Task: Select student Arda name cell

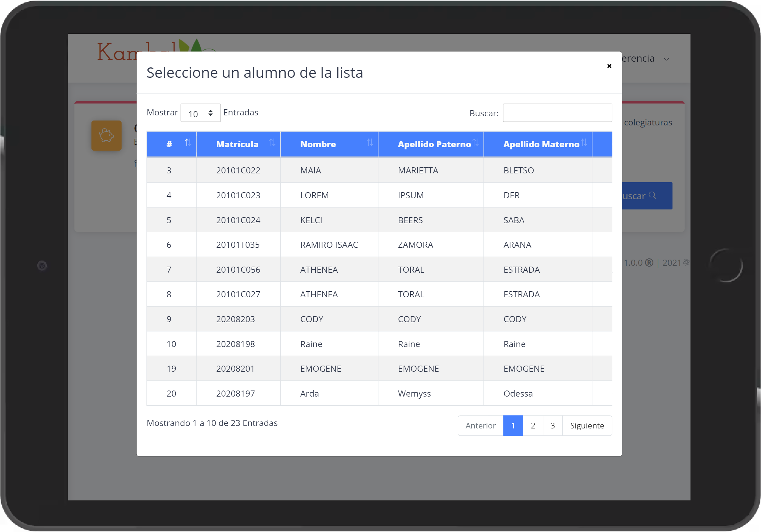Action: pyautogui.click(x=329, y=393)
